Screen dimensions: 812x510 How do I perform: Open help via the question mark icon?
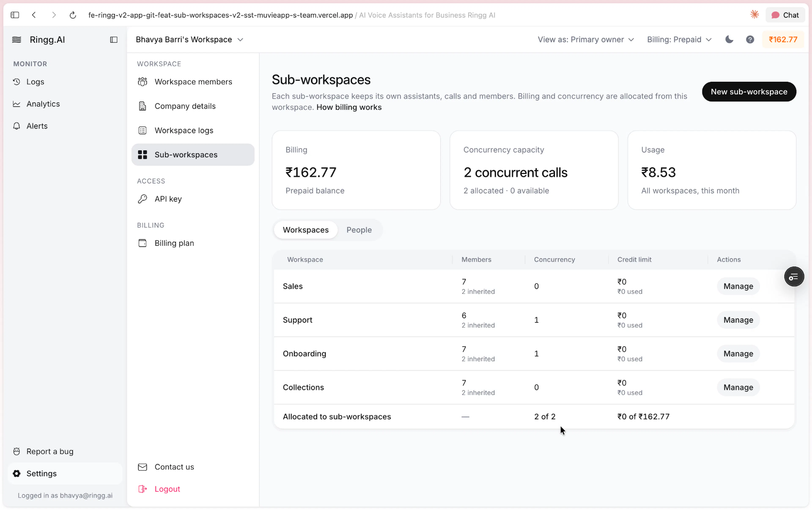750,40
